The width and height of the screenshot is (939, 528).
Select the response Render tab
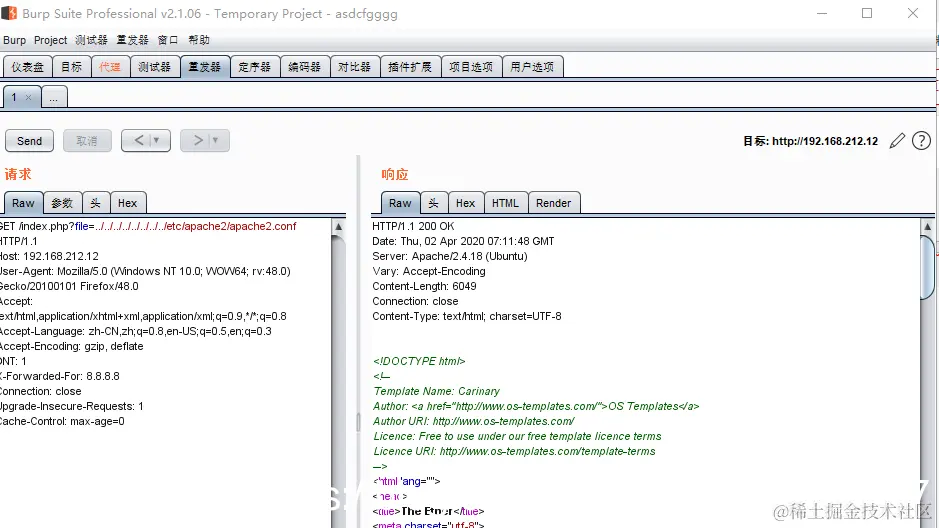[553, 203]
